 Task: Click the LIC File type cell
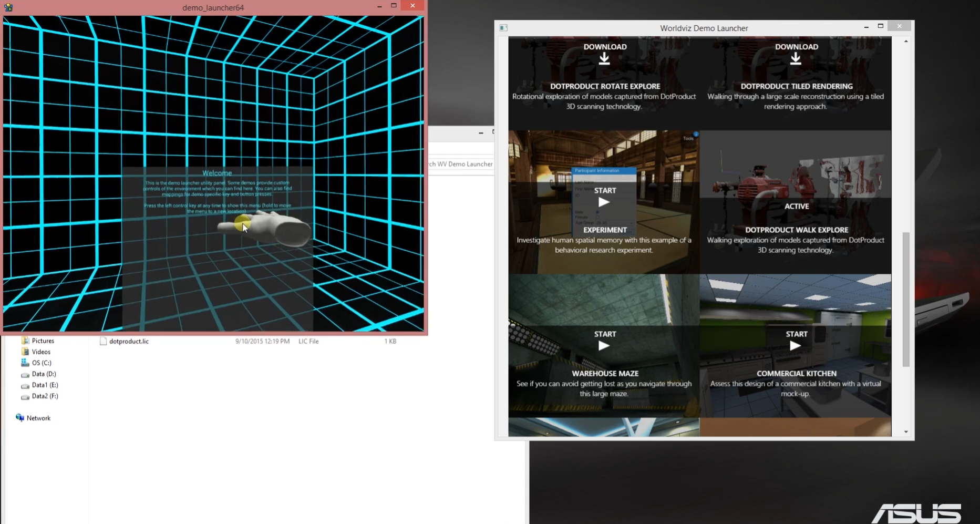pyautogui.click(x=308, y=341)
